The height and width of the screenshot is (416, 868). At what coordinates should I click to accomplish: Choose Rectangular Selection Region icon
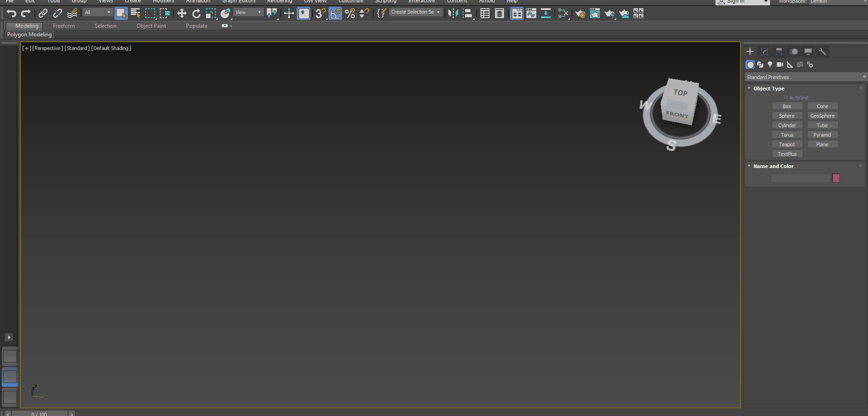click(x=150, y=13)
